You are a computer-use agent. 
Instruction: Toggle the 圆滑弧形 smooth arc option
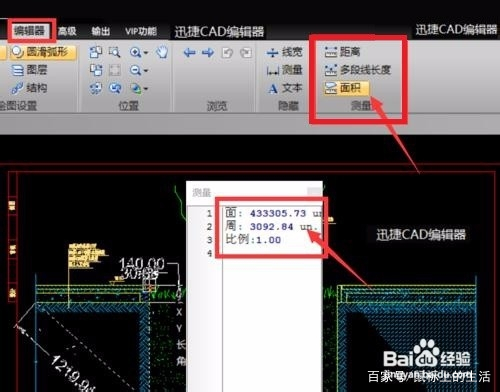[43, 52]
